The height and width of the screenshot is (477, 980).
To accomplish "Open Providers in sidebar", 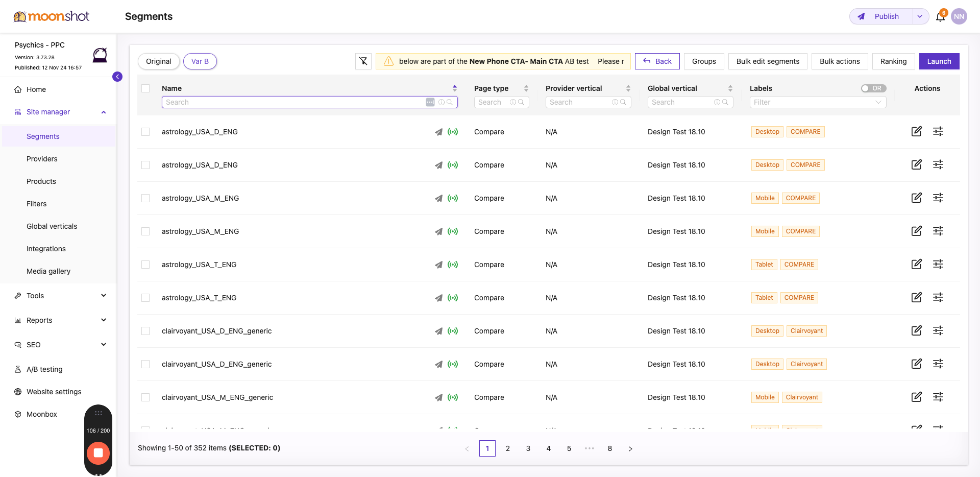I will coord(42,159).
